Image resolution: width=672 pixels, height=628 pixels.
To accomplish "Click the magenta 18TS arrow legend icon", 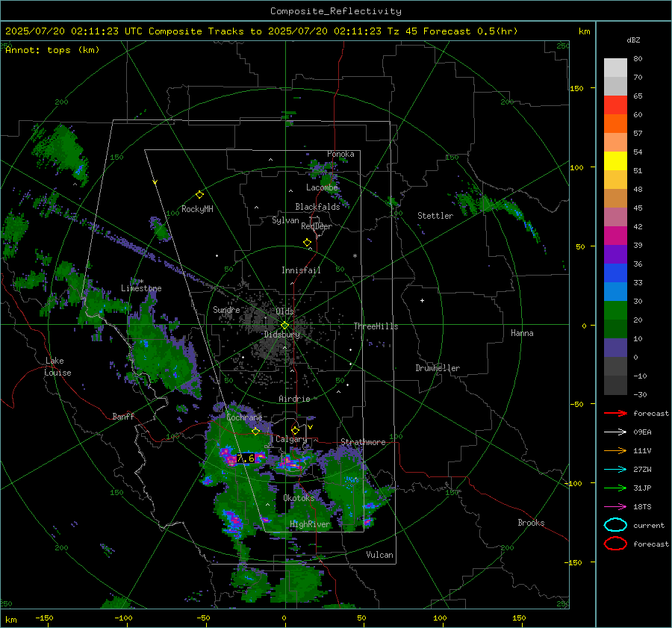I will coord(615,507).
